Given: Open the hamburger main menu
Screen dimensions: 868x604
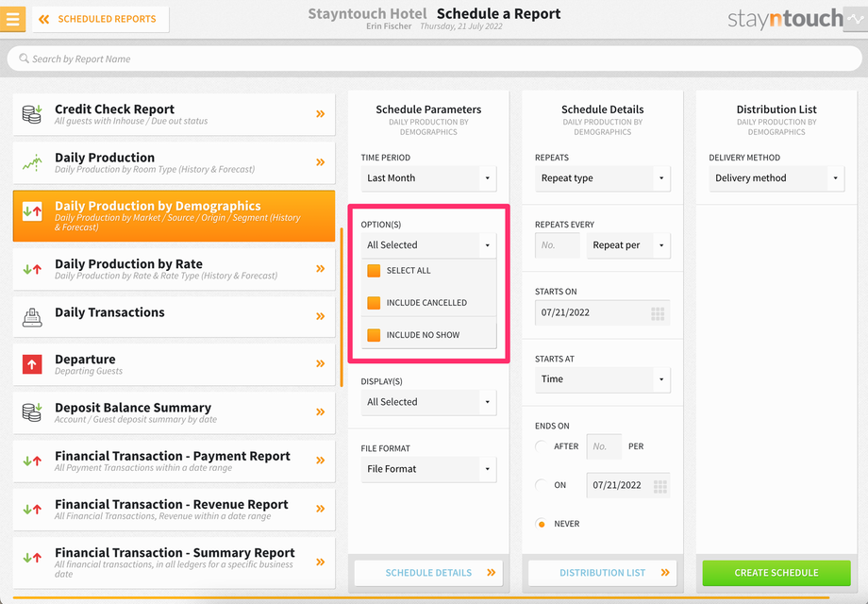Looking at the screenshot, I should pyautogui.click(x=12, y=19).
